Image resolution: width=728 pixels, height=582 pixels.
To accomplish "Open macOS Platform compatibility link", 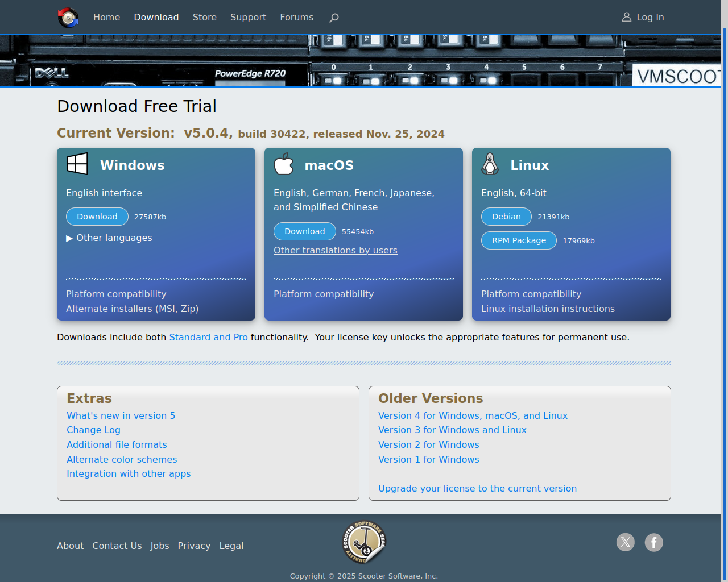I will pyautogui.click(x=324, y=294).
